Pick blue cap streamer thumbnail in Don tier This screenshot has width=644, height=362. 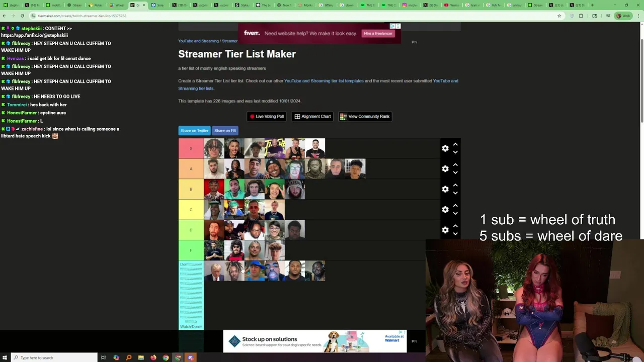click(254, 271)
